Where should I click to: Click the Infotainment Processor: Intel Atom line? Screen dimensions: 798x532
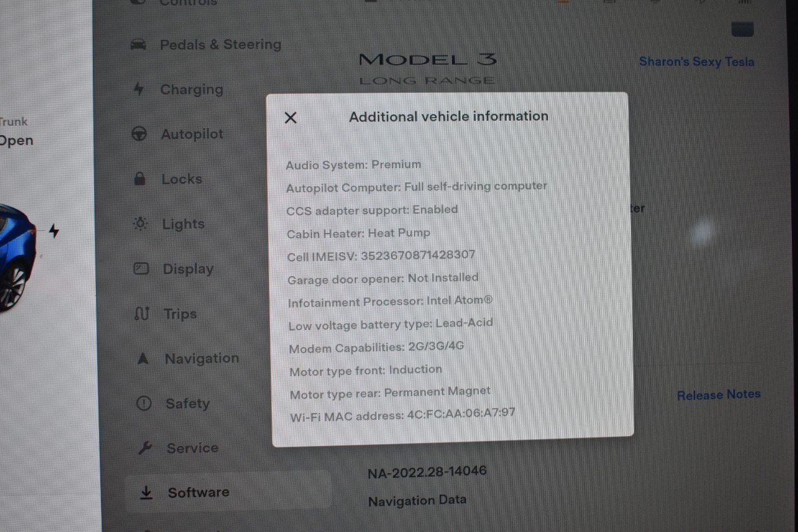[x=390, y=302]
